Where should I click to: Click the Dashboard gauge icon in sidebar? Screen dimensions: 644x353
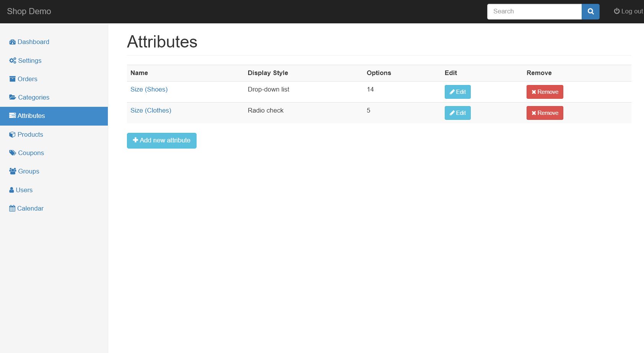[x=12, y=42]
